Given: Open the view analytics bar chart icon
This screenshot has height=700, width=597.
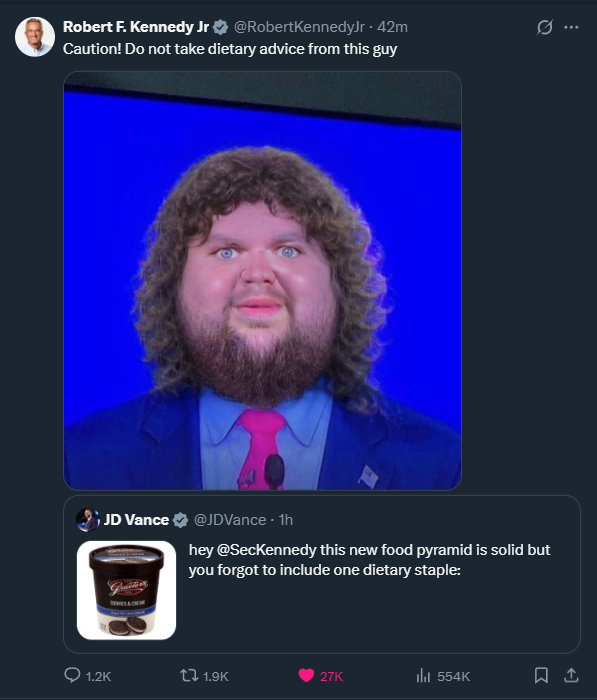Looking at the screenshot, I should [x=423, y=675].
